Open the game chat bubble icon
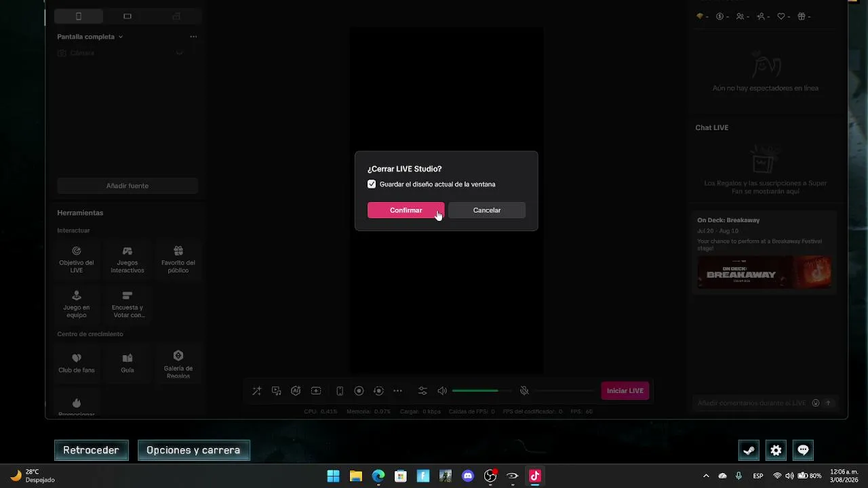Screen dimensions: 868x488 (803, 450)
